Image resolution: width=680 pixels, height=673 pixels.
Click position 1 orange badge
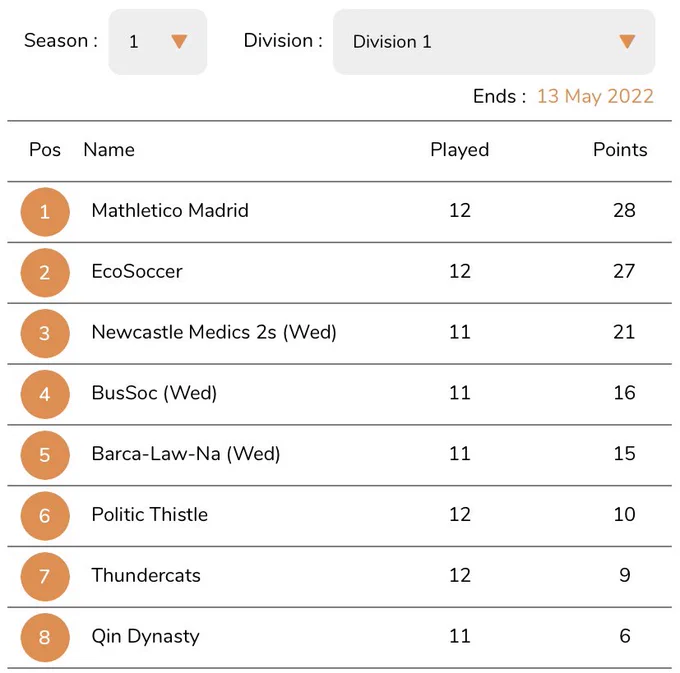45,212
